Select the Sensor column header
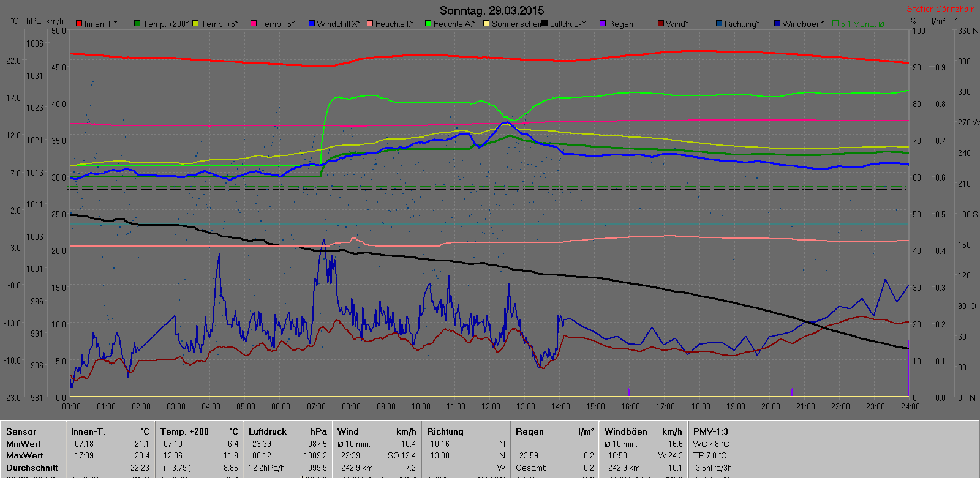Viewport: 980px width, 478px height. click(21, 431)
